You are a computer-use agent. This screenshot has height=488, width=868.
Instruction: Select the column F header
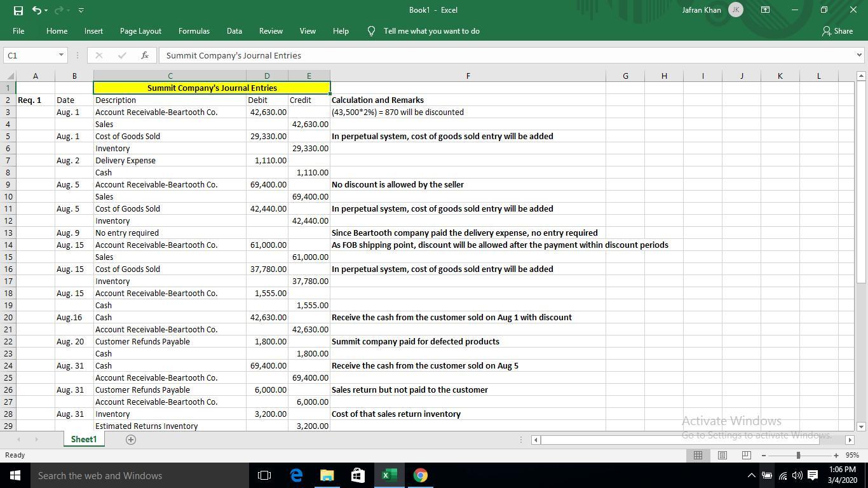click(468, 76)
